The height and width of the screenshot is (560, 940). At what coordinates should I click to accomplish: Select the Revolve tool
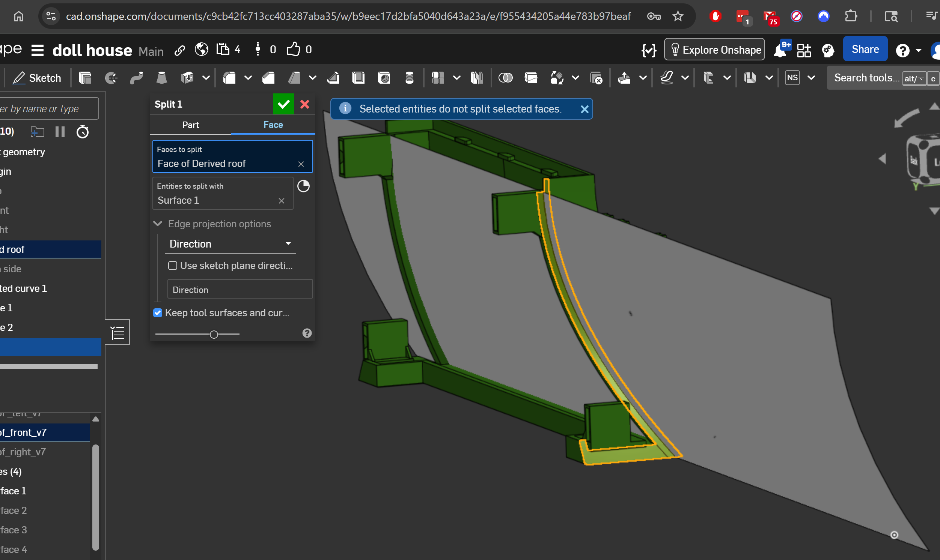pos(111,78)
